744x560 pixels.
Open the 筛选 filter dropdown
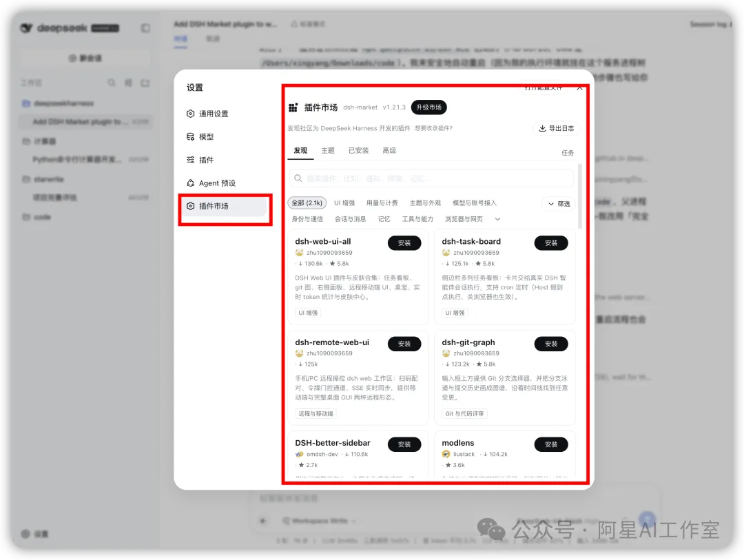(559, 204)
